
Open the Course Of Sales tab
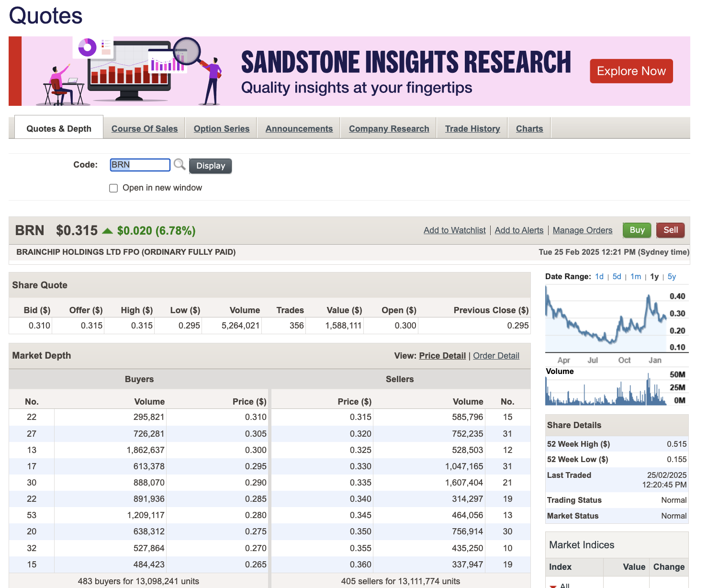pyautogui.click(x=145, y=128)
